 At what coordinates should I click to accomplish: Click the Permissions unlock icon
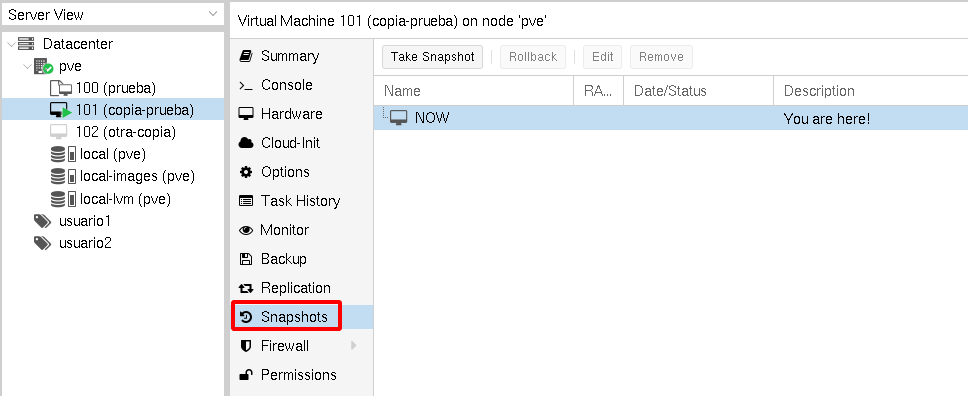246,375
